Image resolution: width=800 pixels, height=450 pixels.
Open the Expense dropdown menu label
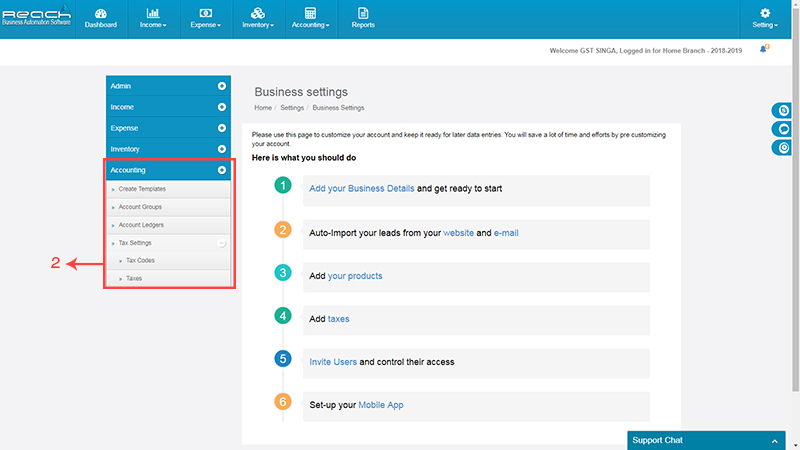click(x=206, y=25)
